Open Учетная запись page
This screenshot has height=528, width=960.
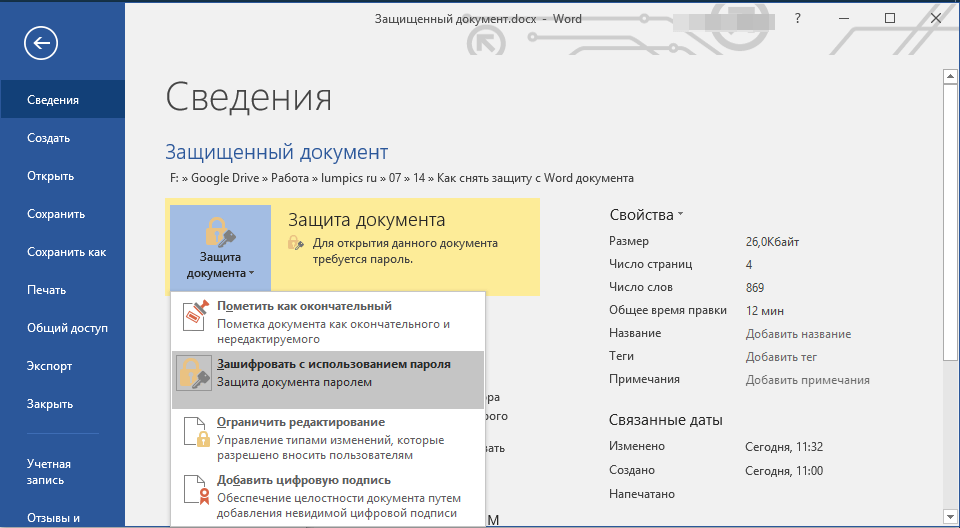[x=62, y=472]
